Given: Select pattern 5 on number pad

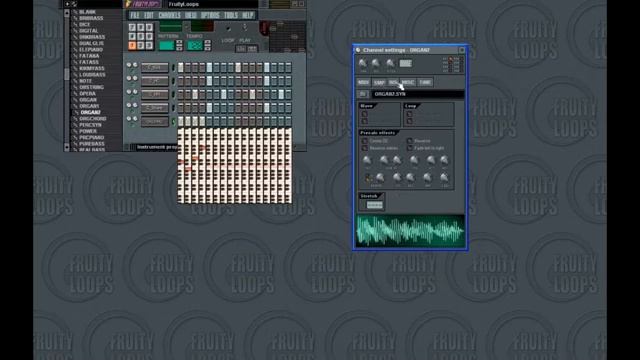Looking at the screenshot, I should (140, 36).
